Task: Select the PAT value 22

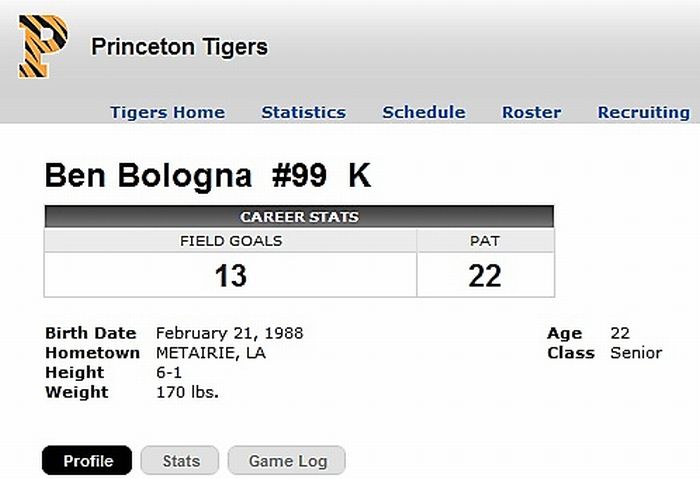Action: coord(485,275)
